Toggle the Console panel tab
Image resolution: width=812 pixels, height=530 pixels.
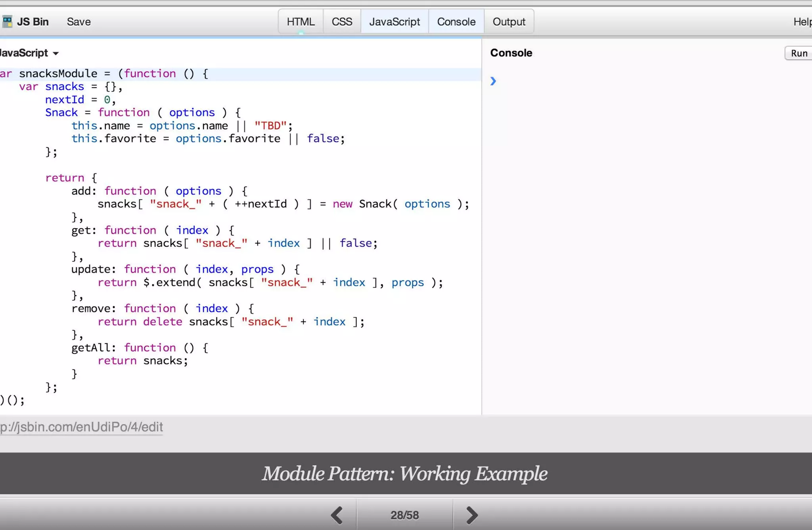pyautogui.click(x=456, y=21)
